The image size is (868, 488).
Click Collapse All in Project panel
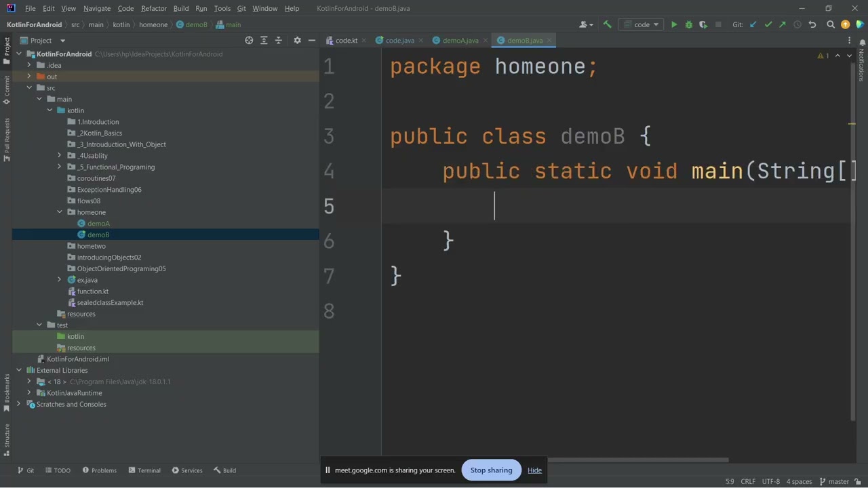point(278,41)
